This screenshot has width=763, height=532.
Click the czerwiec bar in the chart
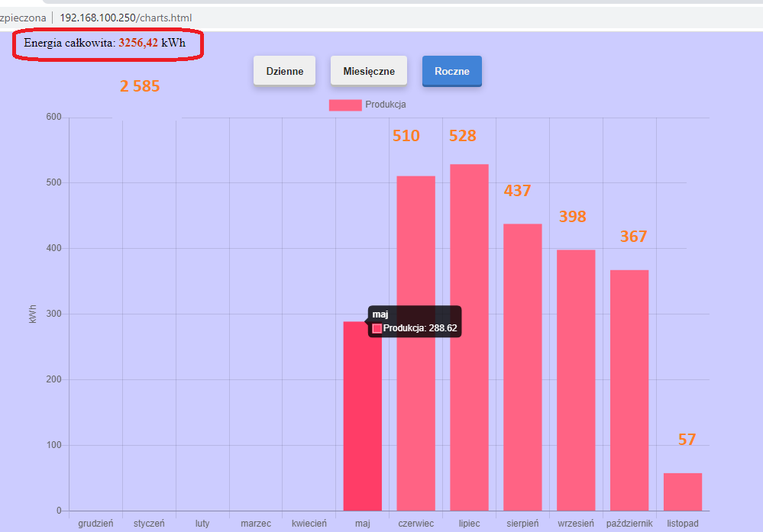point(416,343)
